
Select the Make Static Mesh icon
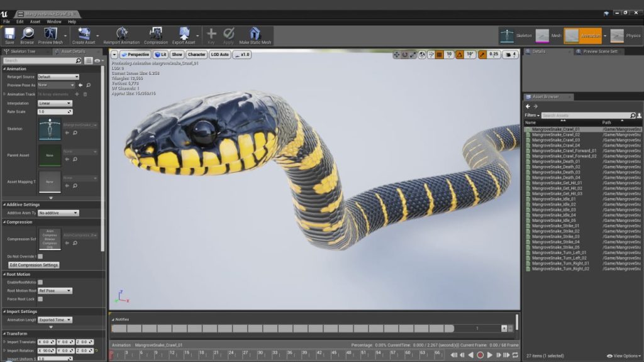[x=254, y=35]
